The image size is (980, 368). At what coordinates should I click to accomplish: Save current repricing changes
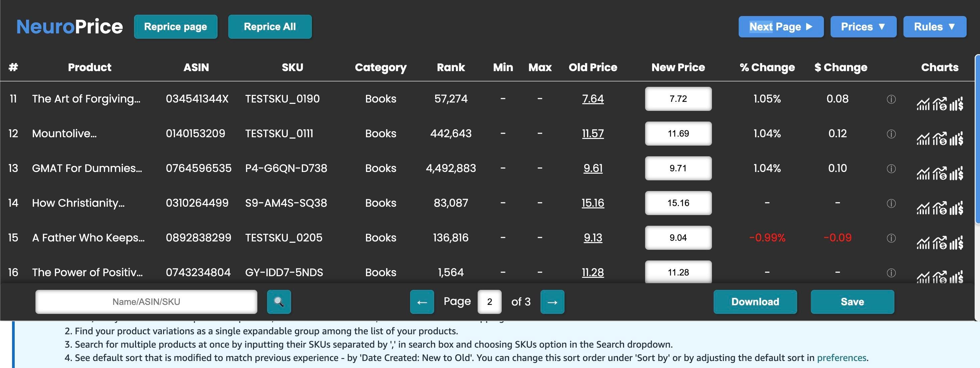[x=852, y=302]
